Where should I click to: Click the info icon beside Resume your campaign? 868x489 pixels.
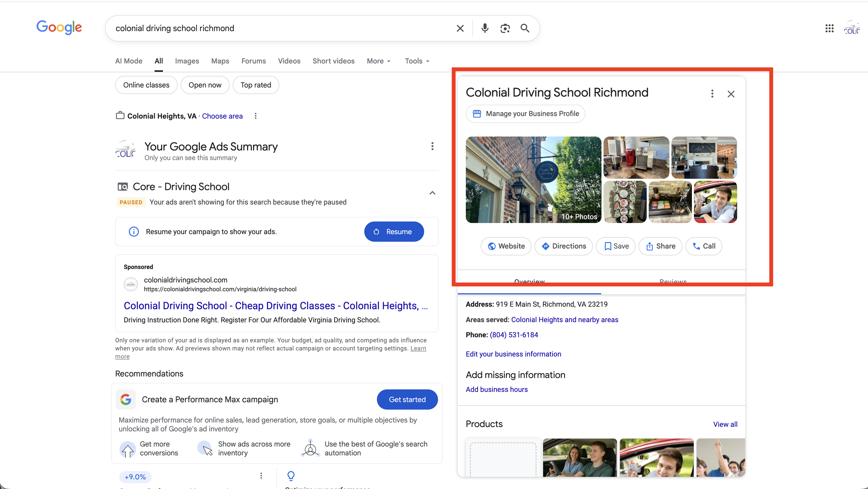tap(134, 232)
